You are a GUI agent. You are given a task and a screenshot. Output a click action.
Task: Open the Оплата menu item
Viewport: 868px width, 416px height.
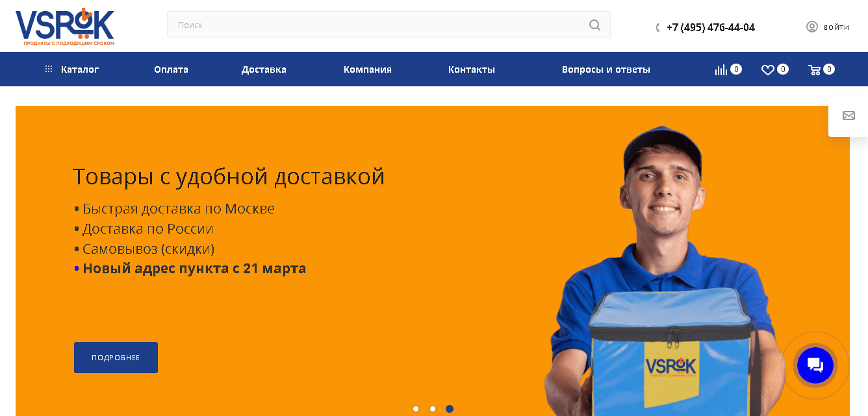click(172, 69)
